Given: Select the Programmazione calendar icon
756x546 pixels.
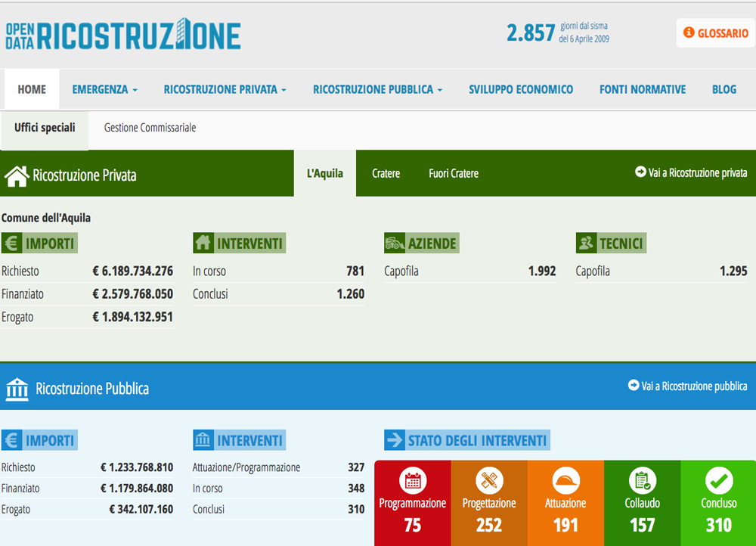Looking at the screenshot, I should click(x=413, y=480).
